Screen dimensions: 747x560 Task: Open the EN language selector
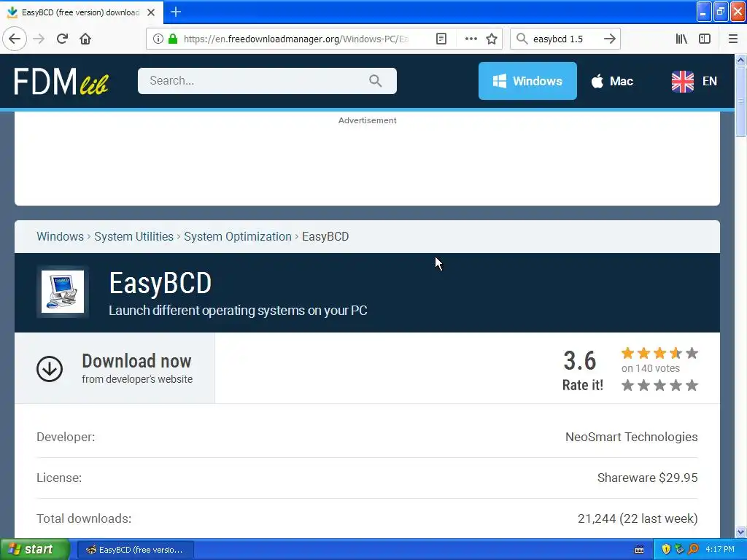pos(694,82)
